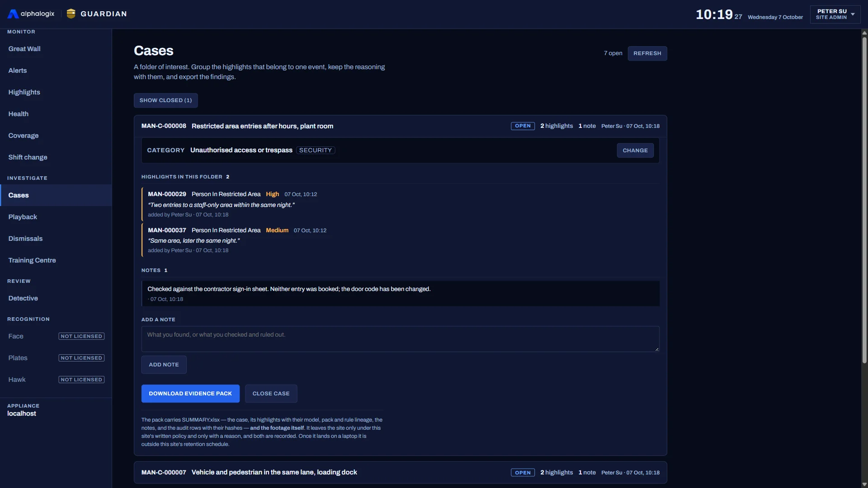Click the scrollbar up arrow
Image resolution: width=868 pixels, height=488 pixels.
864,33
